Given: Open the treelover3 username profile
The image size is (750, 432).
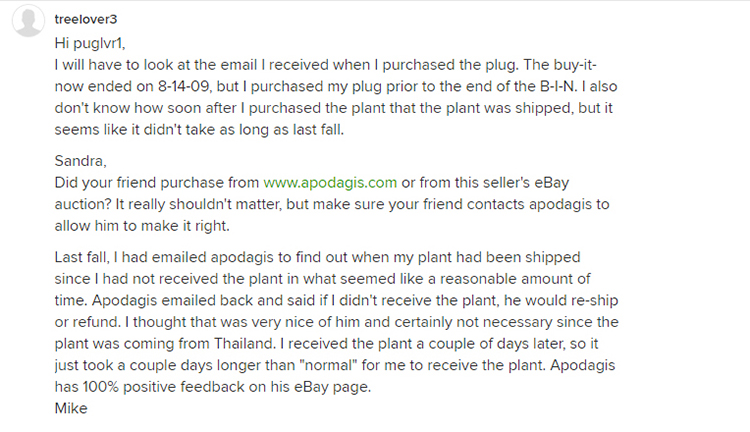Looking at the screenshot, I should tap(86, 19).
